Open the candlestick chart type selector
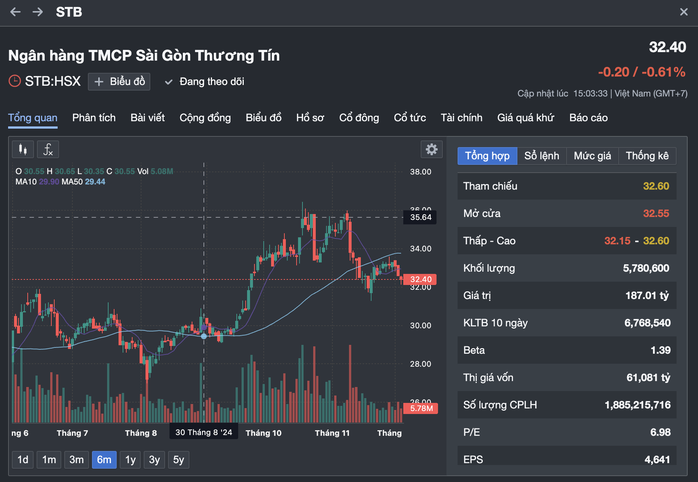Viewport: 698px width, 482px height. (x=23, y=150)
